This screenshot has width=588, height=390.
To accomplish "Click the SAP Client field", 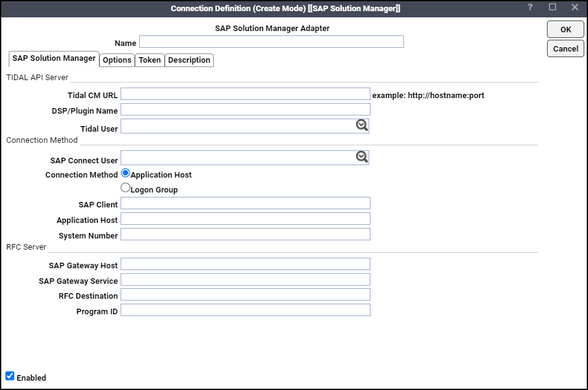I will [x=246, y=203].
